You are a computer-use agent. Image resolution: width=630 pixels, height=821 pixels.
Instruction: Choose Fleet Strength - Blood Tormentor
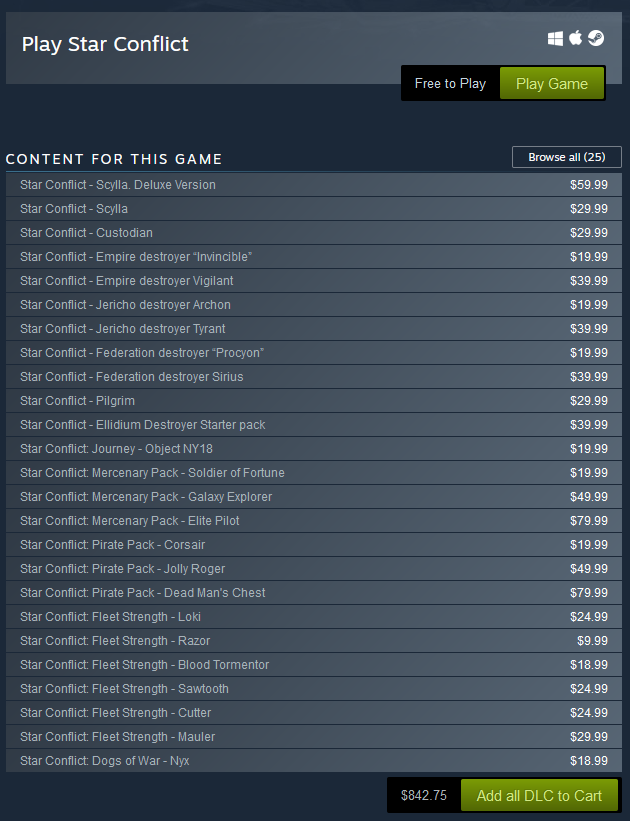314,665
